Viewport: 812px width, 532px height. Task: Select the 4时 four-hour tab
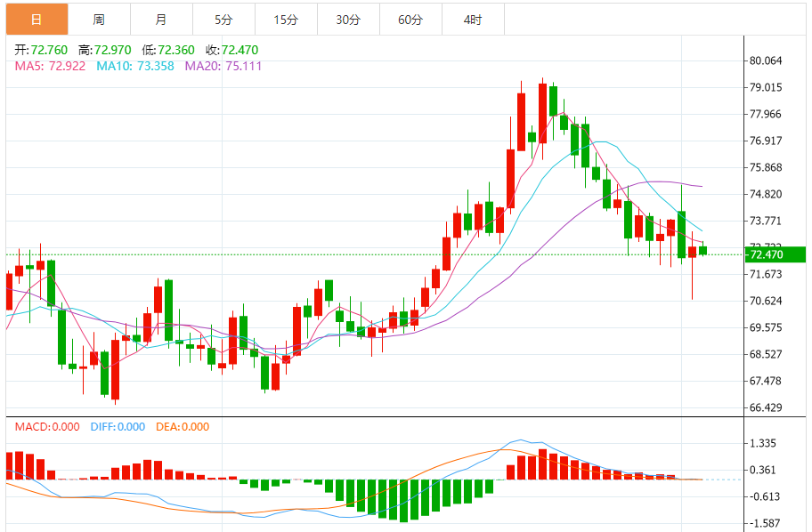point(473,20)
